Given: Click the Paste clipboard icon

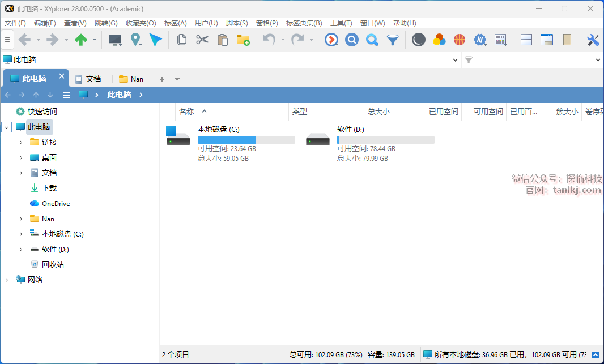Looking at the screenshot, I should coord(223,40).
